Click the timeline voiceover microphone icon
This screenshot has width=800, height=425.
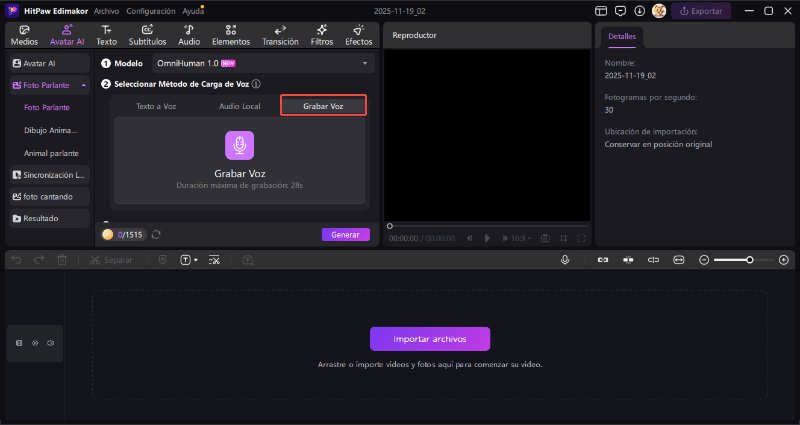[565, 260]
